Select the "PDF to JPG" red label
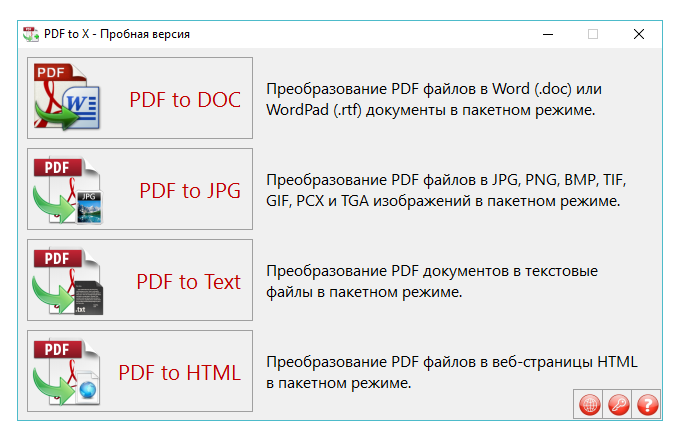686x441 pixels. (x=190, y=190)
